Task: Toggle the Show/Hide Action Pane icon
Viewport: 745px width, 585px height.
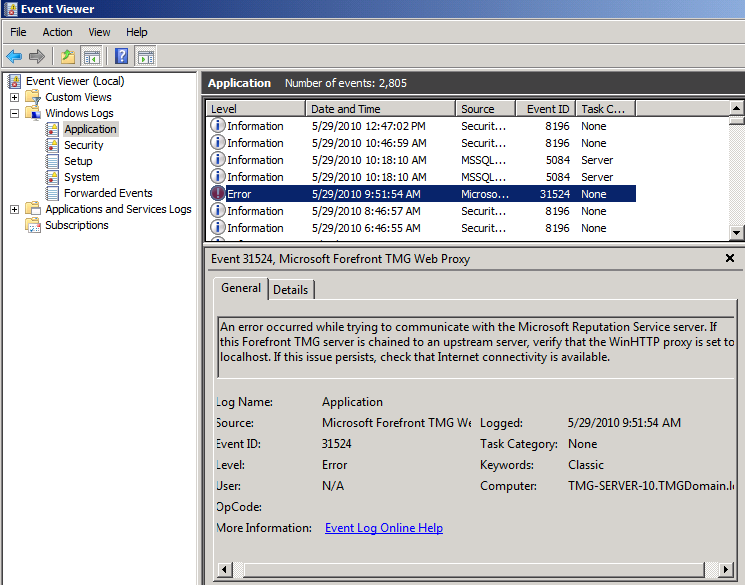Action: pos(146,57)
